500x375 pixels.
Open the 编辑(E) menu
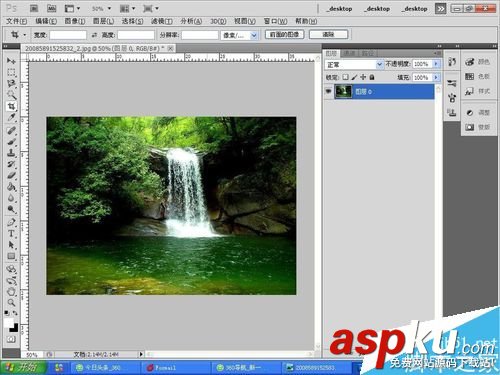pos(46,21)
